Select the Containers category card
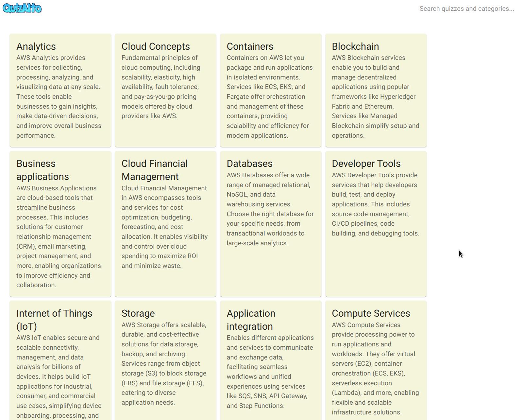 click(271, 90)
